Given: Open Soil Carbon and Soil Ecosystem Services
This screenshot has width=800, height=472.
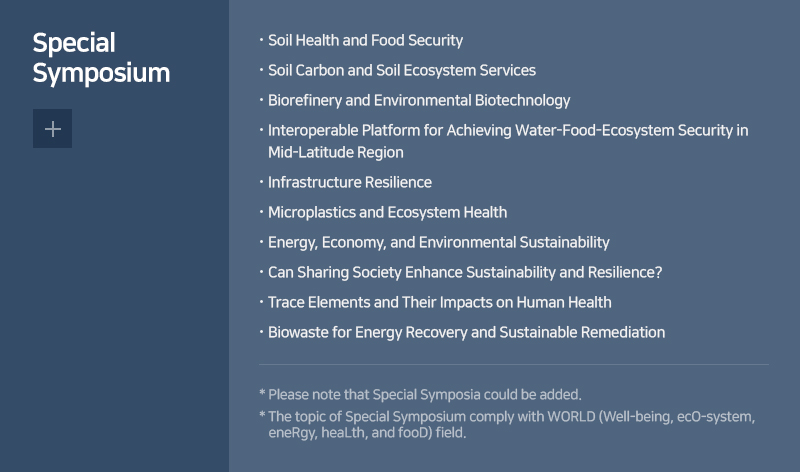Looking at the screenshot, I should 402,70.
